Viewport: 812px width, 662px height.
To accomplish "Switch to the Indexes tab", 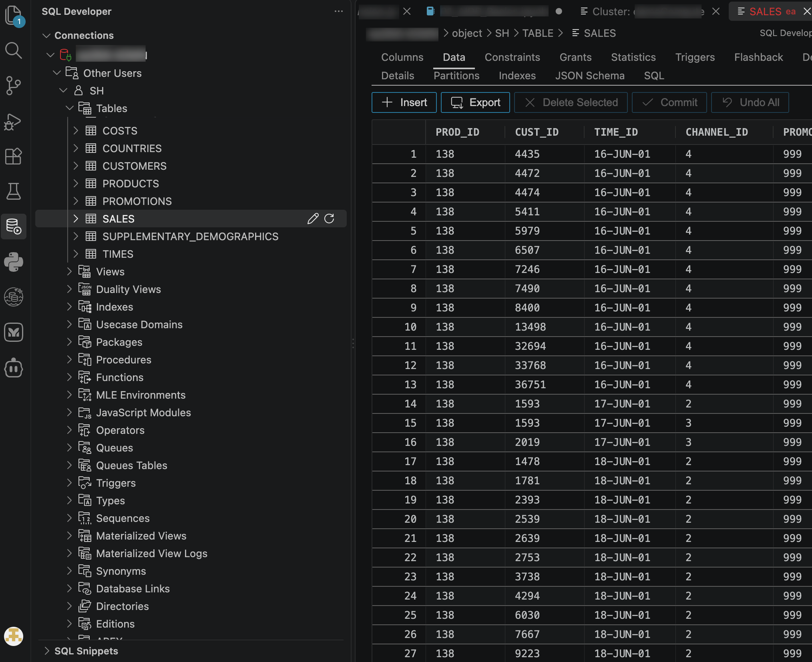I will pos(517,76).
